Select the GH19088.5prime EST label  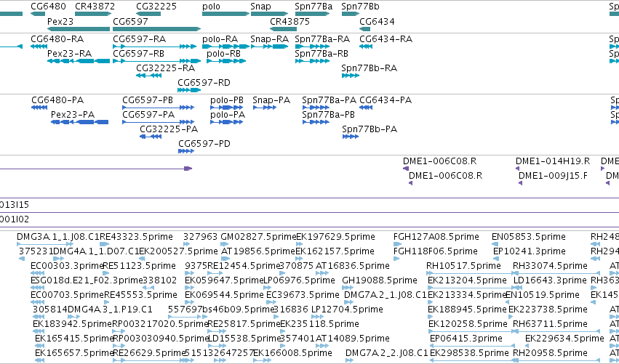coord(380,280)
